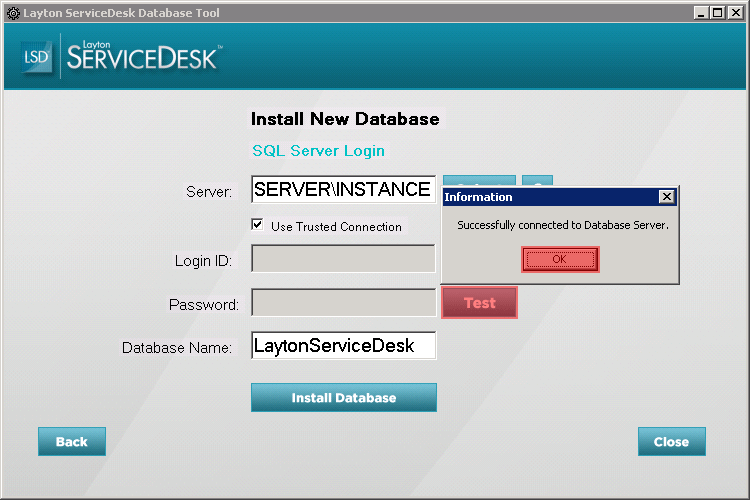
Task: Click the red Test button
Action: 479,302
